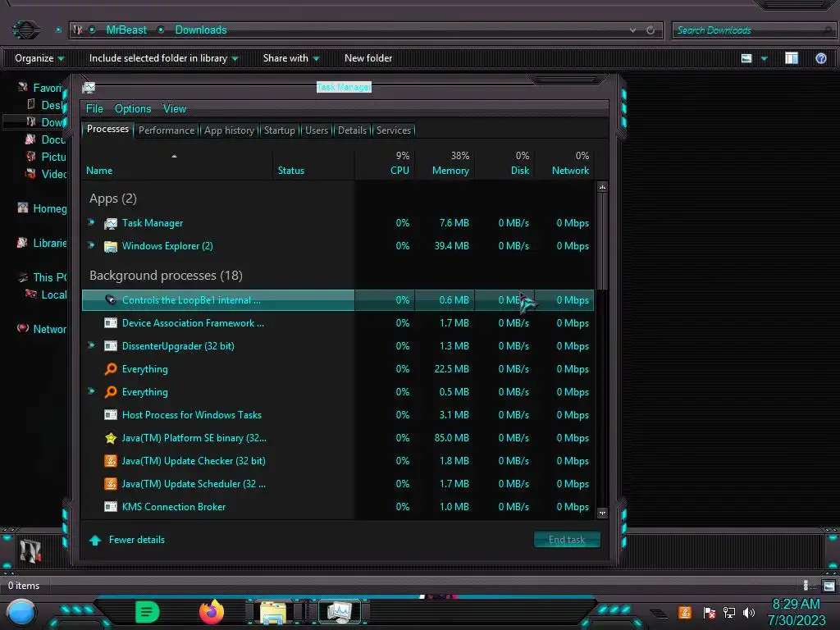Click the Java Update Scheduler icon

111,484
